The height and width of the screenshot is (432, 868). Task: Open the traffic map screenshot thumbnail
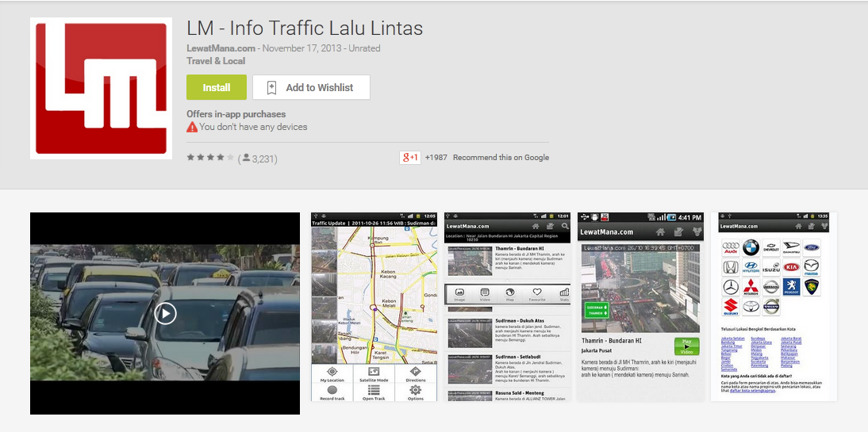pos(374,307)
